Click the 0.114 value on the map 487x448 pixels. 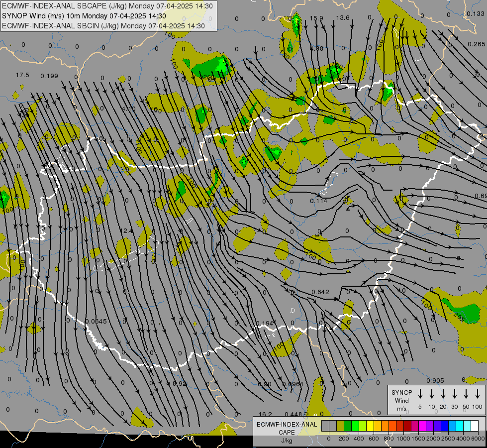[318, 201]
